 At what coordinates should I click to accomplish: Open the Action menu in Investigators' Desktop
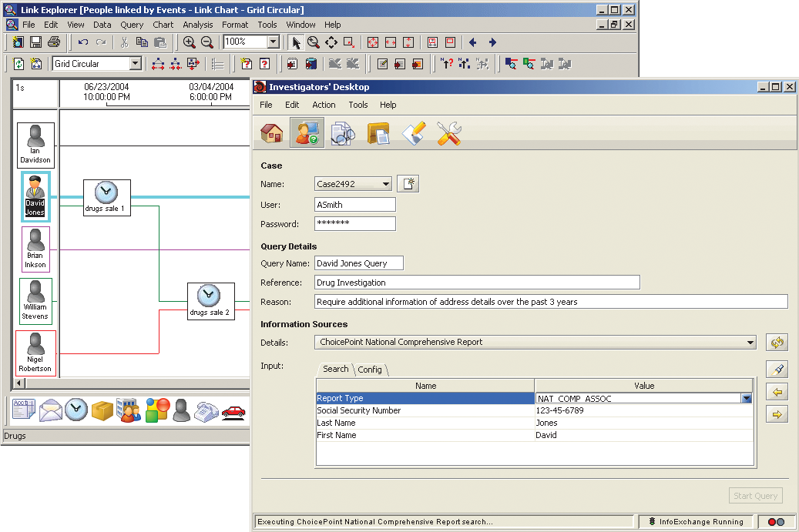click(x=324, y=105)
